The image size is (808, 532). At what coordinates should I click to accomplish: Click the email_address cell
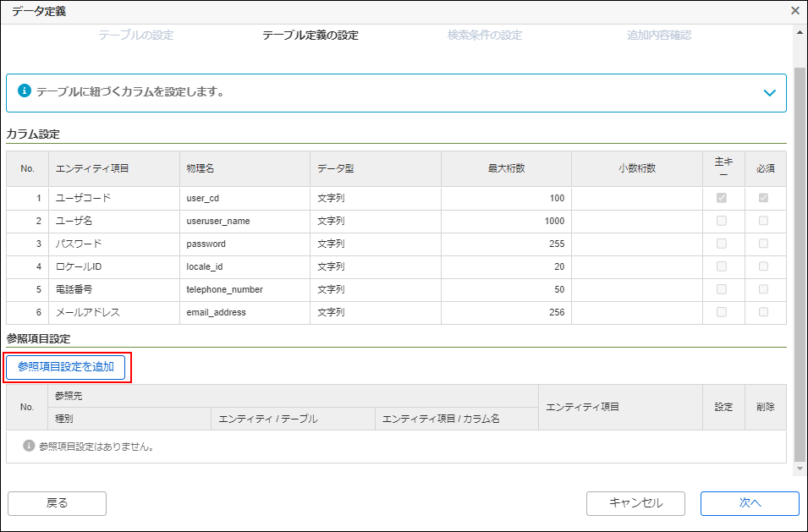(245, 312)
